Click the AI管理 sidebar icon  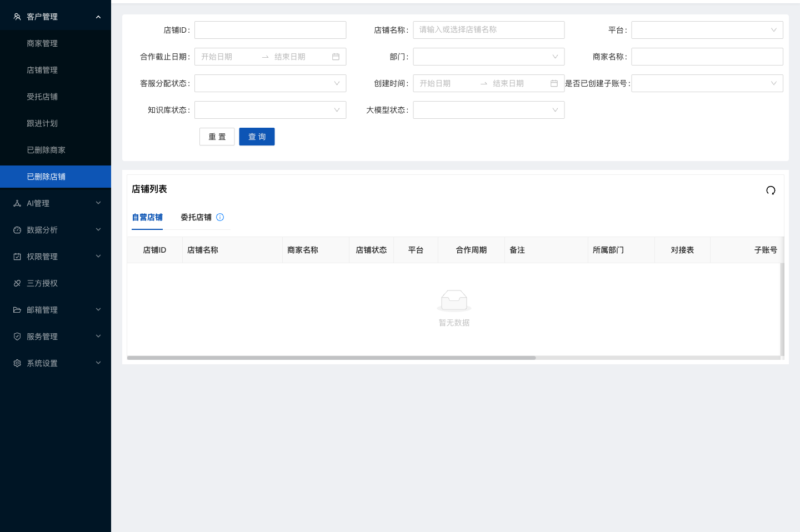pyautogui.click(x=17, y=203)
